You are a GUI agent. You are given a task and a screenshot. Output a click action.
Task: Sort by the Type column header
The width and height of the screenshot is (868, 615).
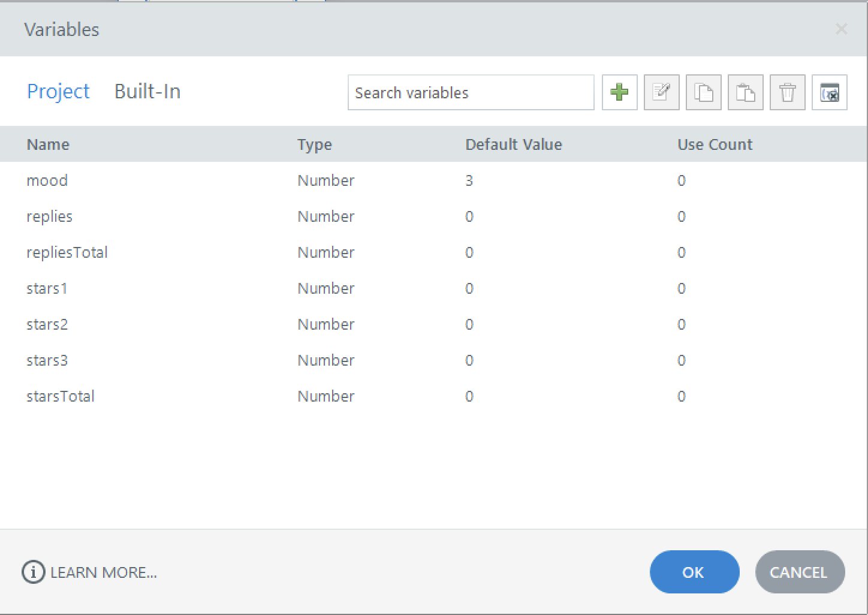[315, 144]
